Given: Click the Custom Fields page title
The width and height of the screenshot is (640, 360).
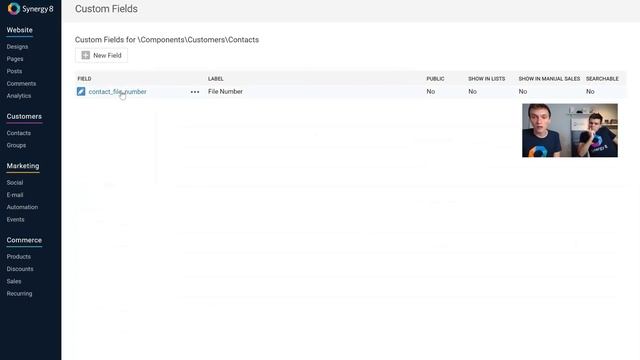Looking at the screenshot, I should 106,9.
